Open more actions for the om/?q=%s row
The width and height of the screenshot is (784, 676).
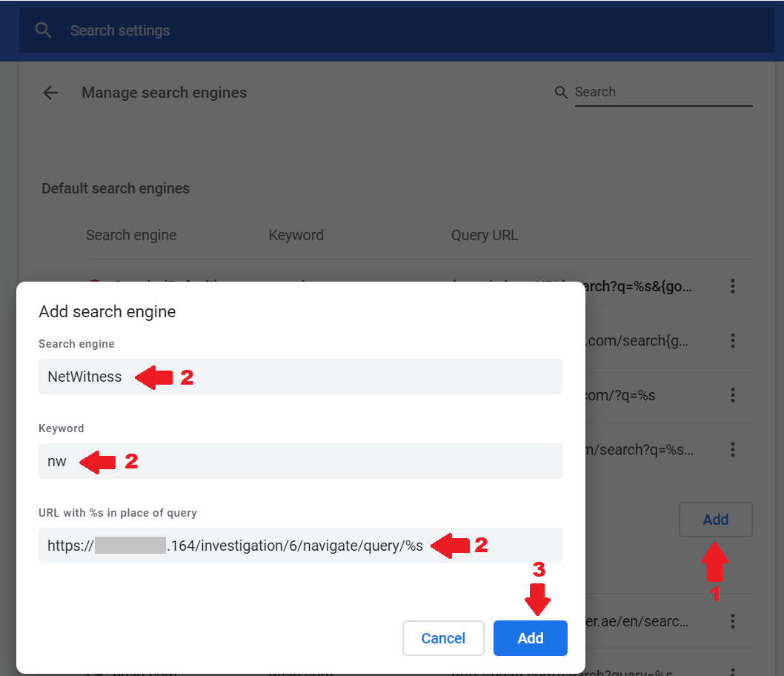tap(733, 395)
